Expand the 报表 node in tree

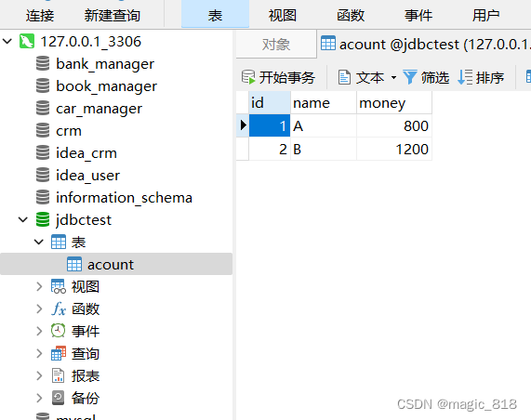tap(39, 375)
